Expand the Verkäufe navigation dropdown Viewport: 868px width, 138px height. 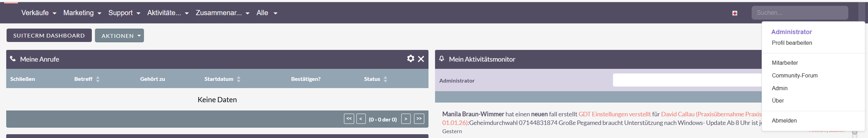point(39,13)
